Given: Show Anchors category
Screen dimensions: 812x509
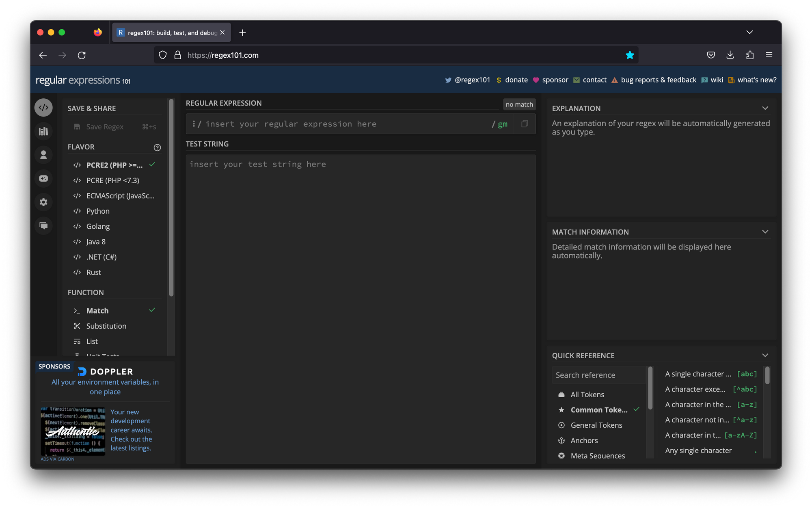Looking at the screenshot, I should click(x=599, y=441).
